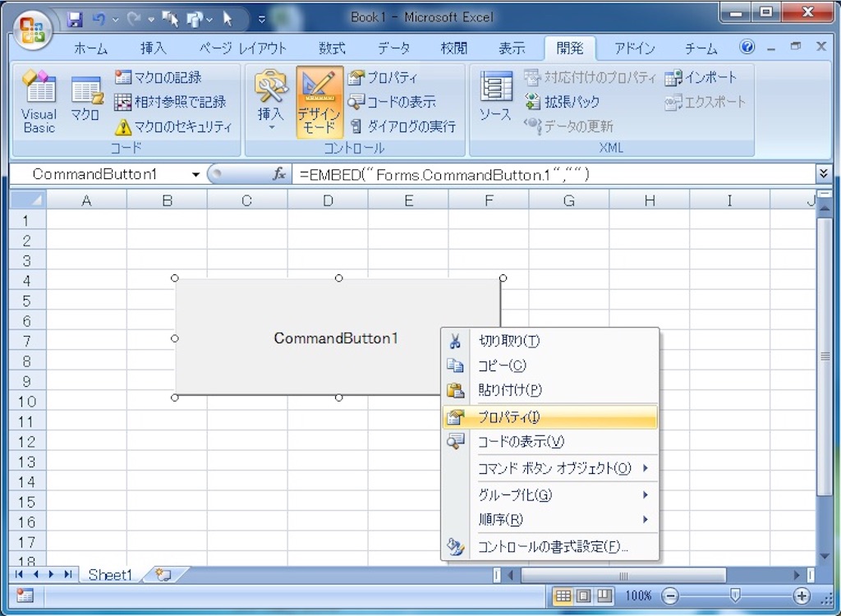
Task: Select row 12 header
Action: tap(27, 442)
